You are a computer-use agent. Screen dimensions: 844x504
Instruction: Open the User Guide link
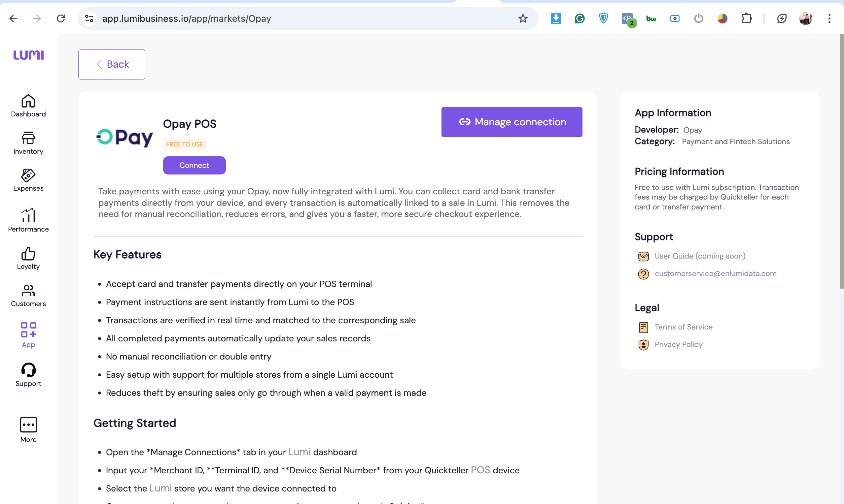coord(700,256)
